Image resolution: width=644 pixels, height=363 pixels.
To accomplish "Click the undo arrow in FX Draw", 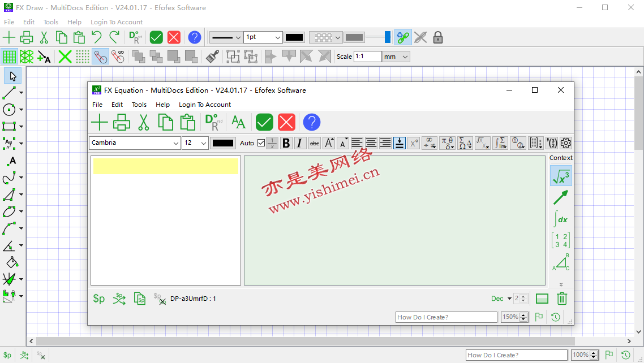I will [97, 37].
